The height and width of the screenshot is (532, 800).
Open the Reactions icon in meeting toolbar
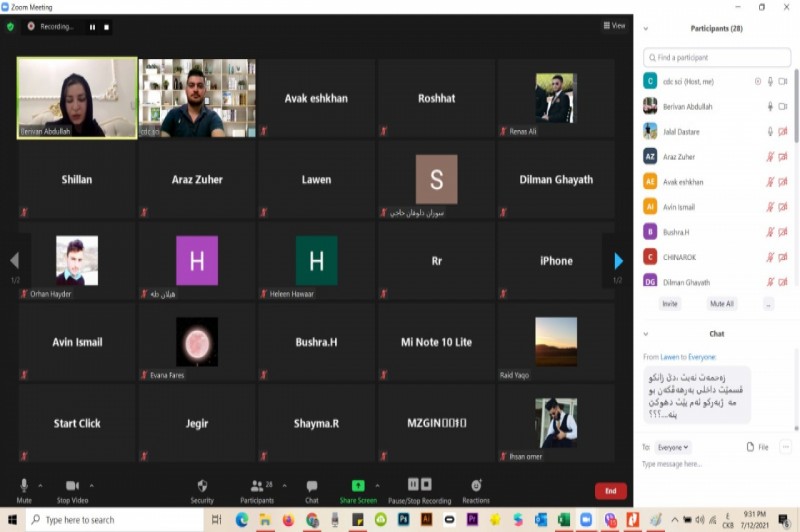tap(476, 486)
